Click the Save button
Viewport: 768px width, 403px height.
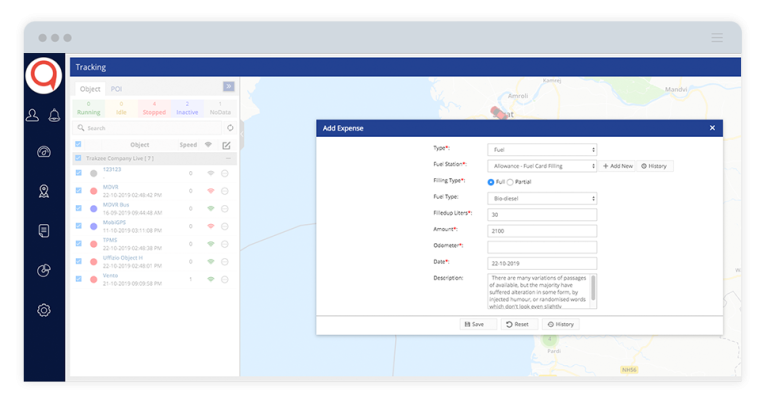[x=476, y=324]
